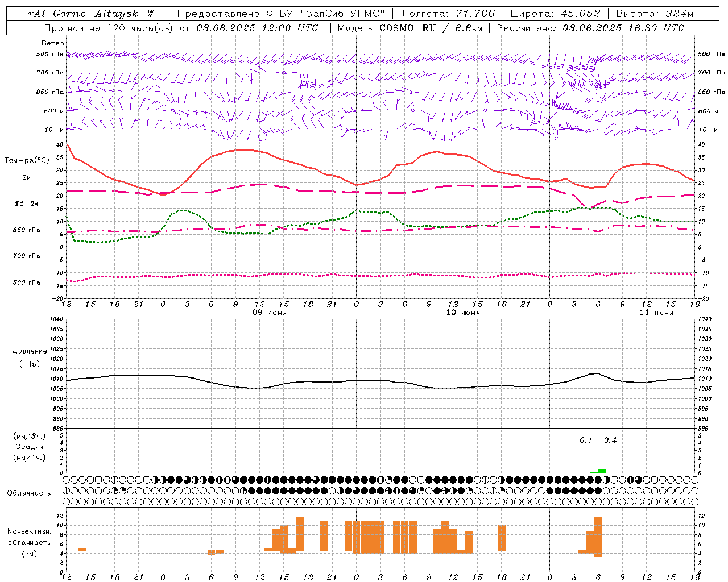Viewport: 728px width, 582px height.
Task: Click the 700 гПа temperature legend label
Action: pyautogui.click(x=27, y=256)
